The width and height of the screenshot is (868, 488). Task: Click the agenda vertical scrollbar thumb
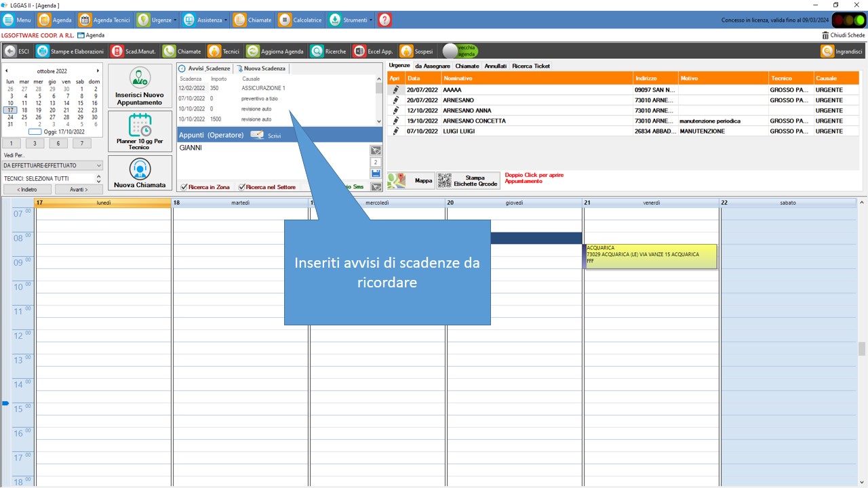862,348
